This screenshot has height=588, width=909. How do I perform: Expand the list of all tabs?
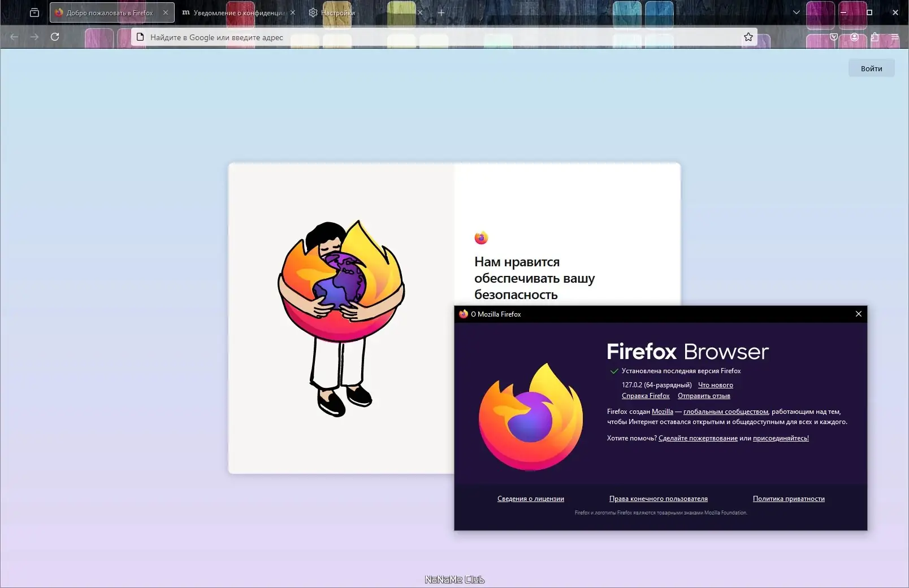coord(796,12)
